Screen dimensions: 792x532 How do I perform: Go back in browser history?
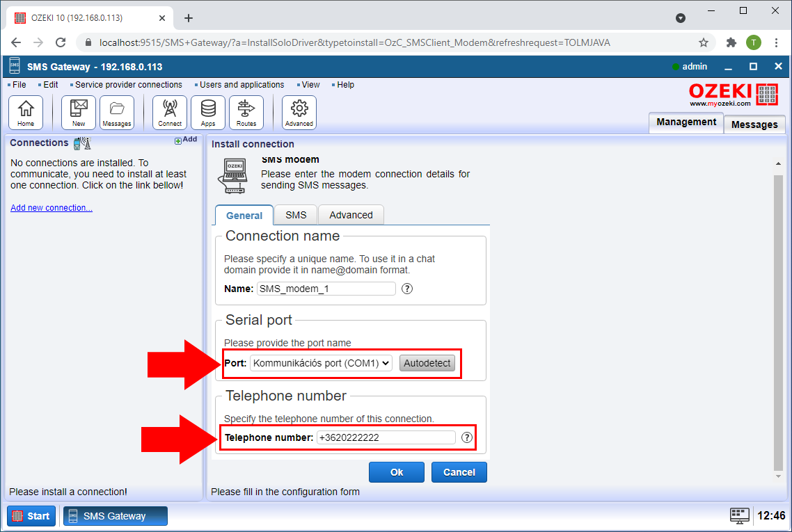(x=15, y=43)
